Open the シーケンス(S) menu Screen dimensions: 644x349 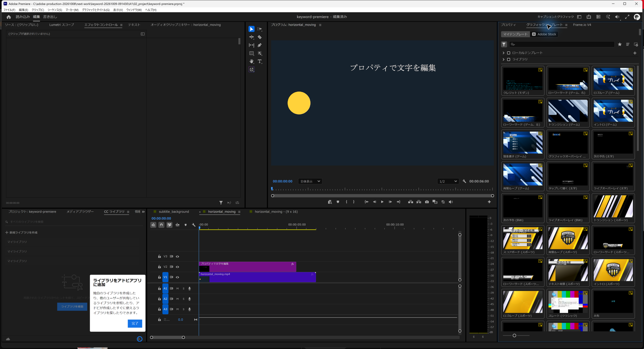[55, 10]
